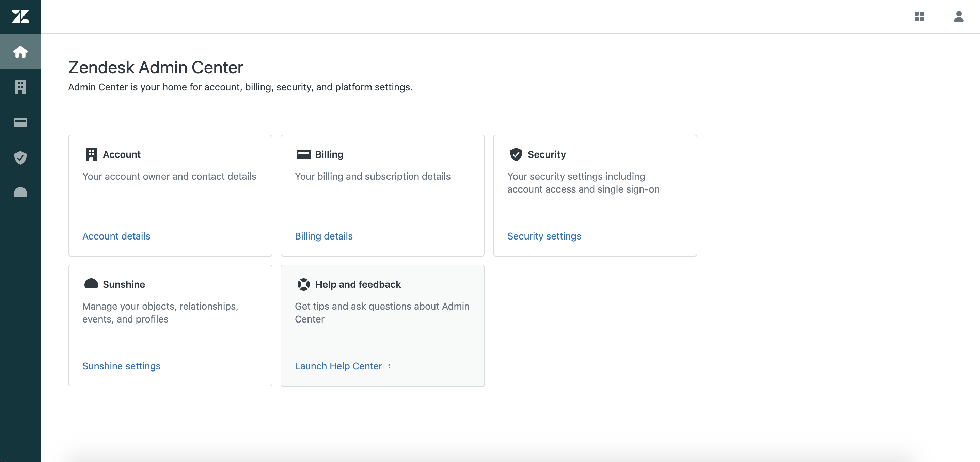This screenshot has width=980, height=462.
Task: Click the Security card shield icon
Action: click(516, 154)
